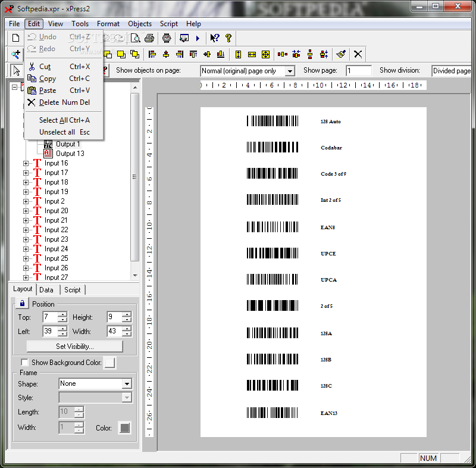Screen dimensions: 476x468
Task: Choose Cut from the Edit menu
Action: tap(64, 67)
